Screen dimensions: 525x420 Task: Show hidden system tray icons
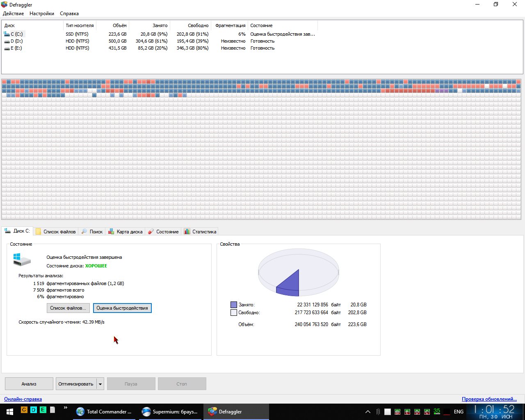368,412
